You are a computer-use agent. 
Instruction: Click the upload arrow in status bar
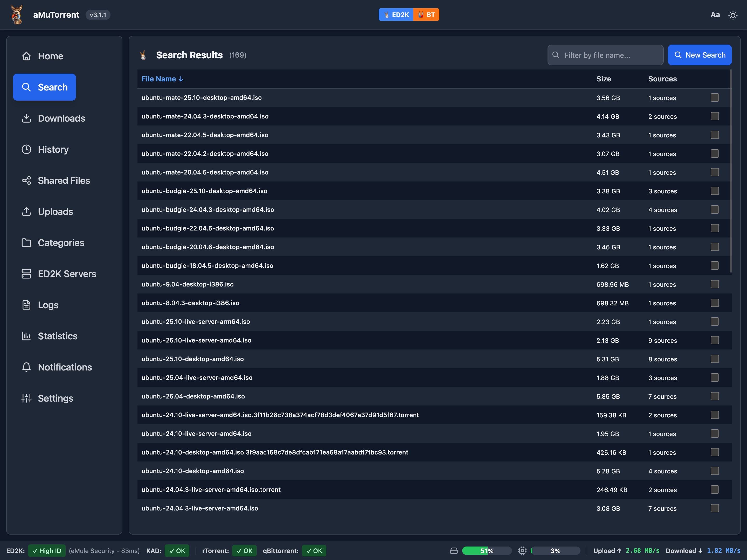(x=619, y=551)
